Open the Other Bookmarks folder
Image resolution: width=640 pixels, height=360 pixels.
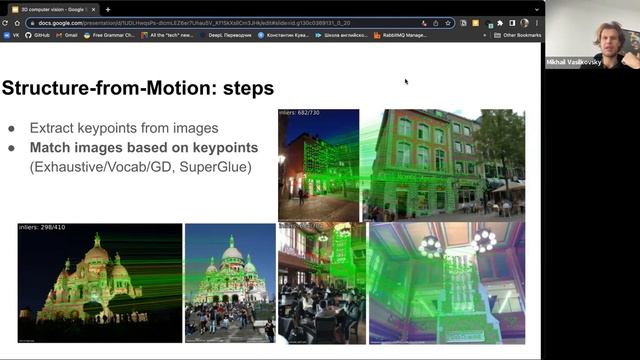click(518, 36)
